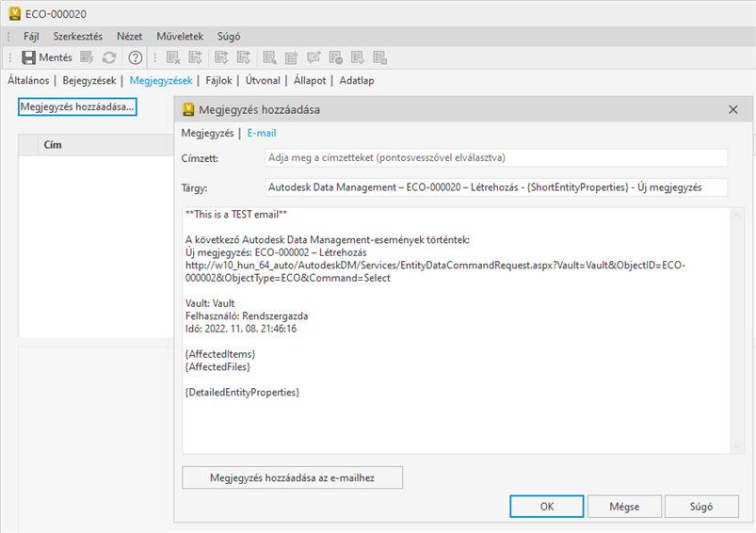Click the line Új megjegyzés: ECO-000002 – Létrehozás
This screenshot has height=533, width=756.
pyautogui.click(x=276, y=252)
